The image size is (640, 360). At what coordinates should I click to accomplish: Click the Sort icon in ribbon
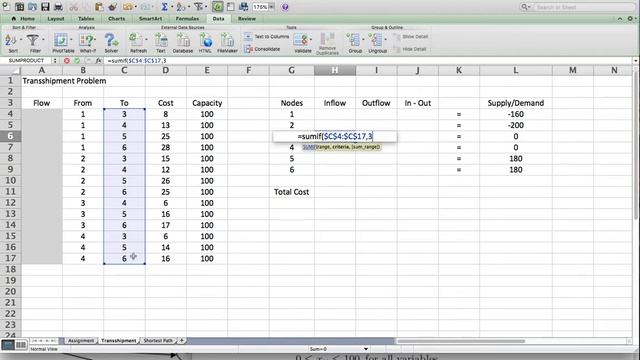11,40
